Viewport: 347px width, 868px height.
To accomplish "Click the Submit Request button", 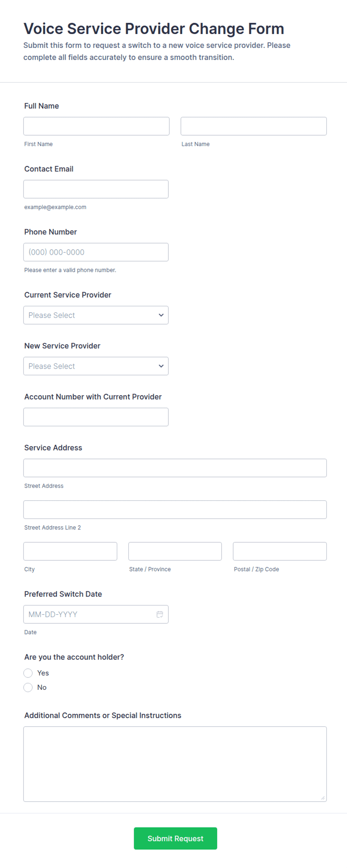I will click(175, 838).
